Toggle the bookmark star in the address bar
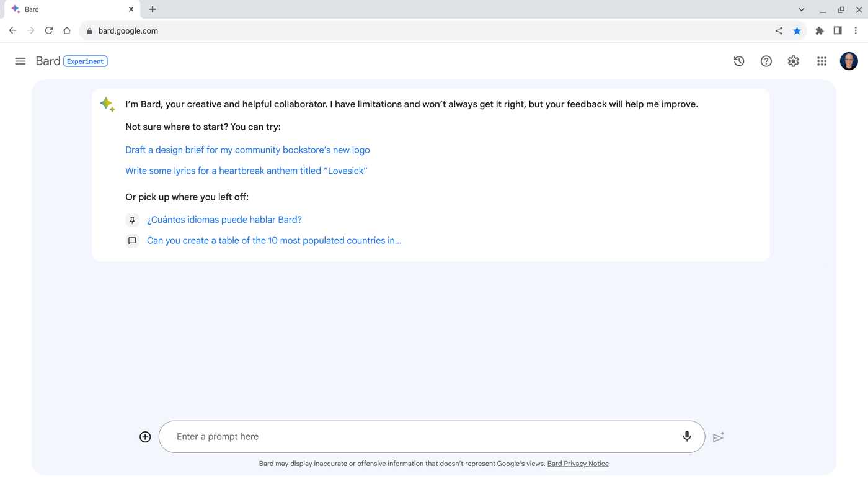This screenshot has height=489, width=868. pyautogui.click(x=797, y=30)
